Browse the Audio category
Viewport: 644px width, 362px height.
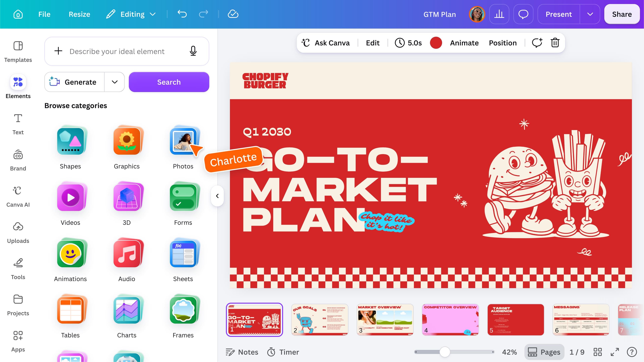point(127,260)
